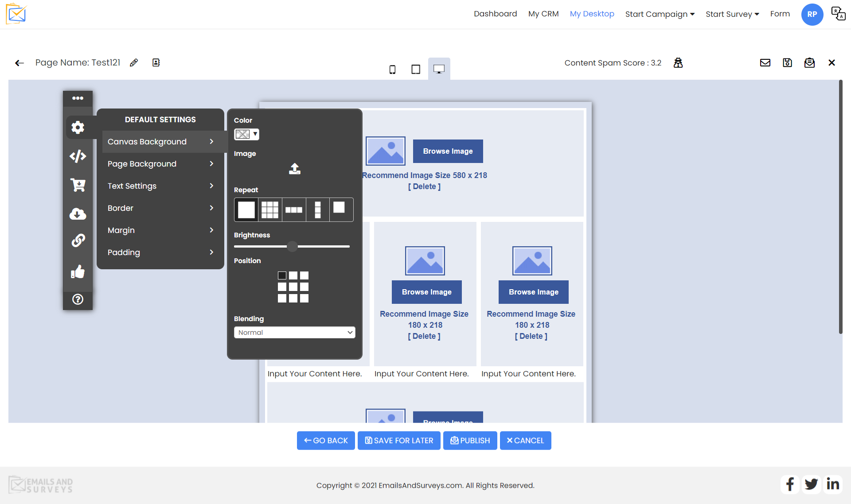Switch to mobile phone preview

(392, 69)
